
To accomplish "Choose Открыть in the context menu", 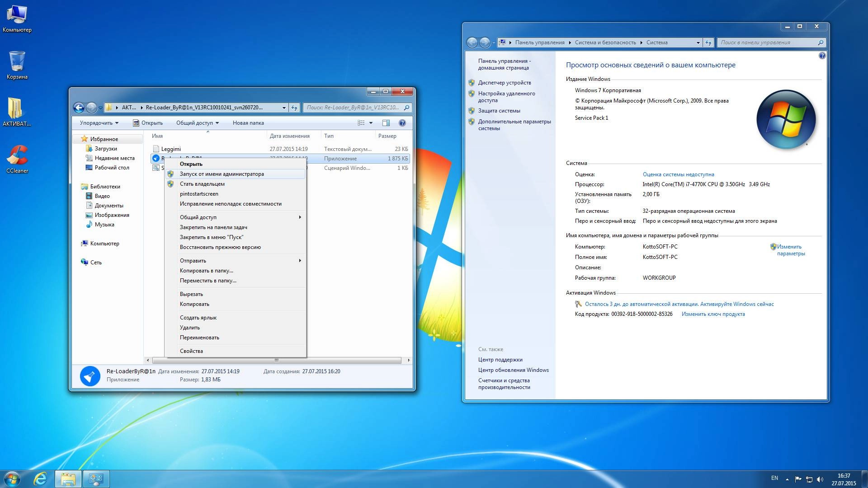I will point(236,164).
